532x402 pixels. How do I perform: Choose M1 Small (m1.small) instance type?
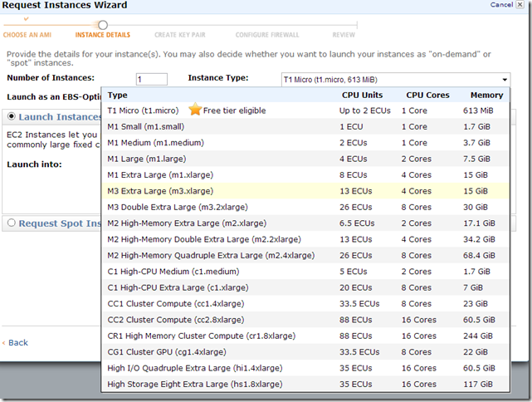coord(146,126)
